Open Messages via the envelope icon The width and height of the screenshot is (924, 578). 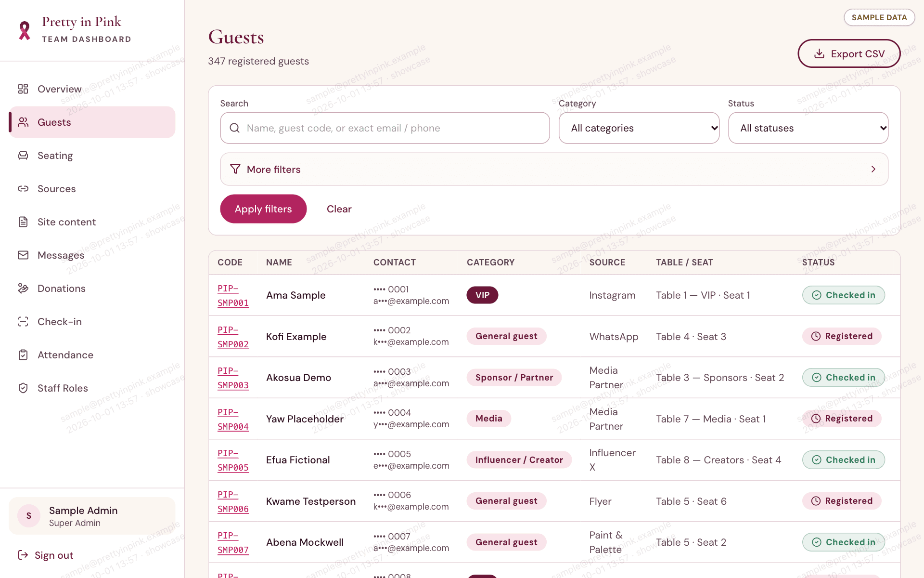coord(23,255)
